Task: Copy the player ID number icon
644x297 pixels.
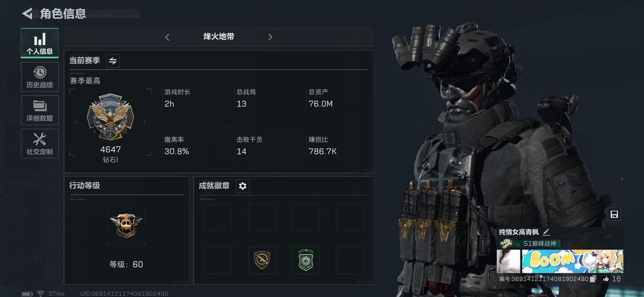Action: coord(593,279)
